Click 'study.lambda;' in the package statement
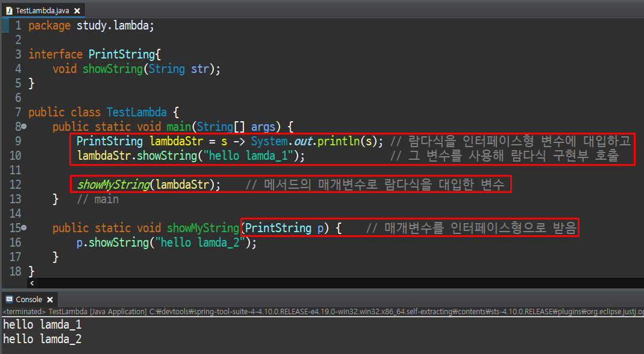The height and width of the screenshot is (354, 644). [116, 25]
